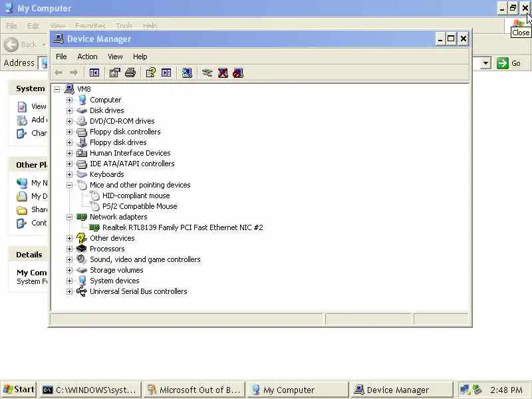The height and width of the screenshot is (399, 532).
Task: Open the Help menu in Device Manager
Action: (x=140, y=57)
